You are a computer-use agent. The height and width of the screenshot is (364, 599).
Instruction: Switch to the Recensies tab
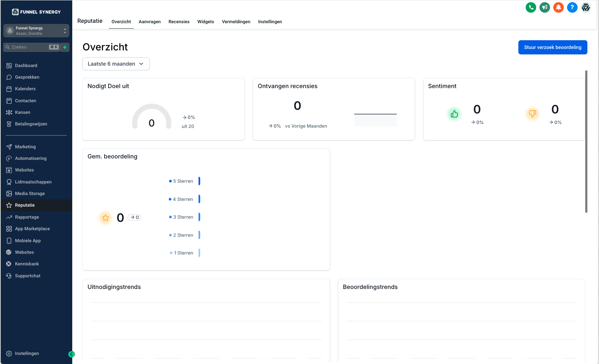179,22
